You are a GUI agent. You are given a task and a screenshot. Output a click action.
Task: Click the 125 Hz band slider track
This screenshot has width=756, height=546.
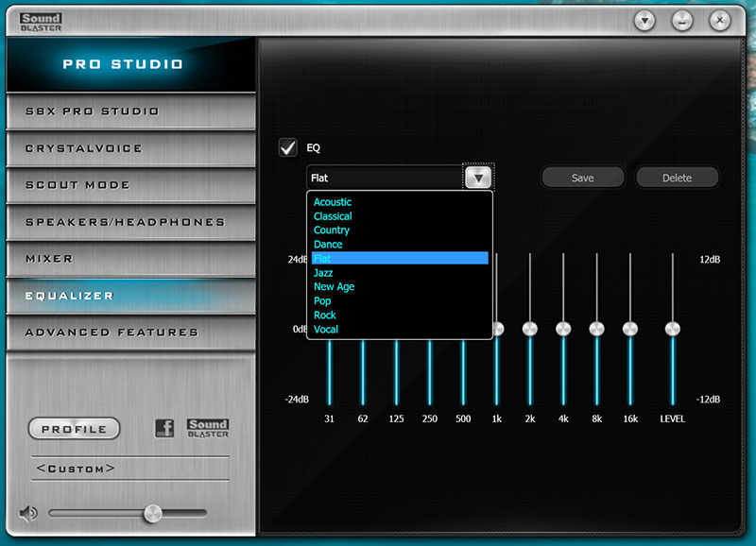click(396, 372)
